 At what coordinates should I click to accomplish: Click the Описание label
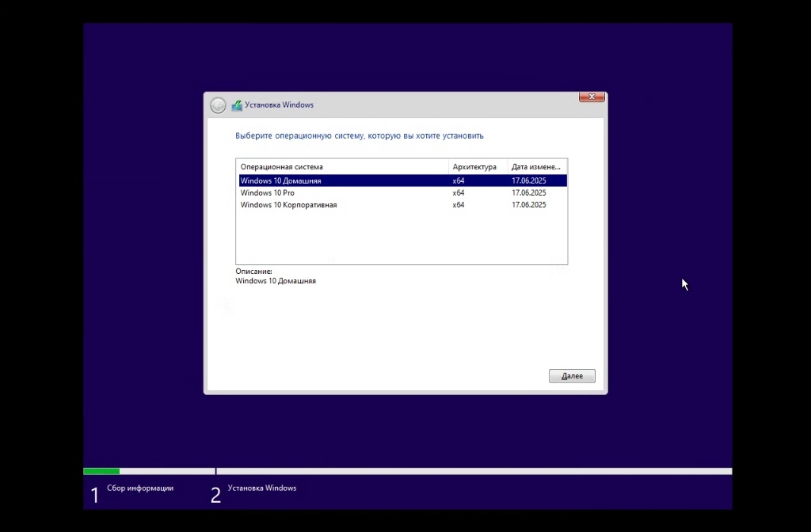253,271
